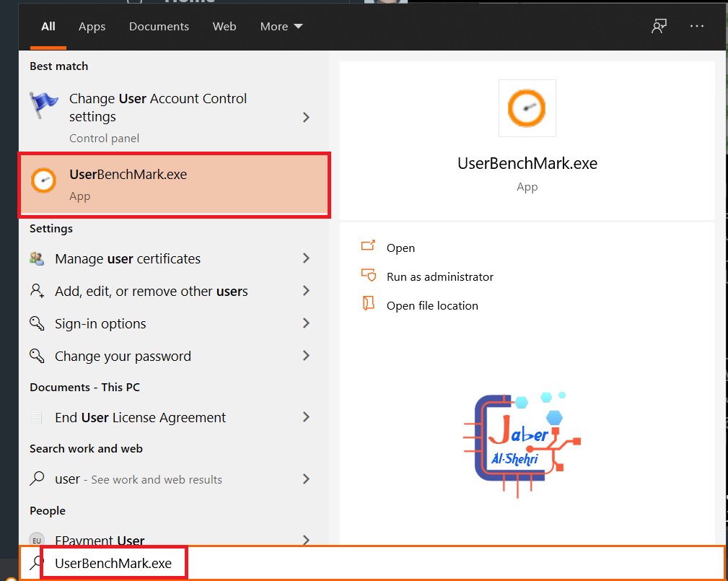Expand arrow for User Account Control settings
Screen dimensions: 728x581
[306, 117]
